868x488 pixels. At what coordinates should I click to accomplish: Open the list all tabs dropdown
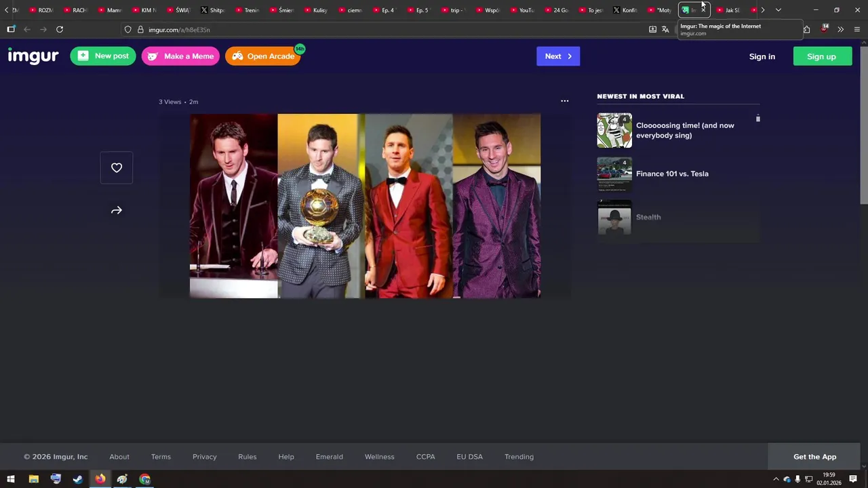pos(778,10)
